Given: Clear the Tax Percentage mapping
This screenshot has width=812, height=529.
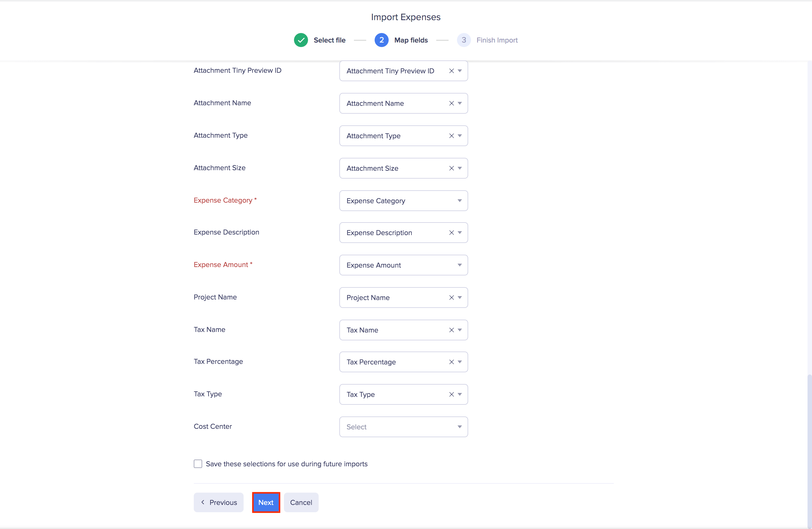Looking at the screenshot, I should pos(451,362).
